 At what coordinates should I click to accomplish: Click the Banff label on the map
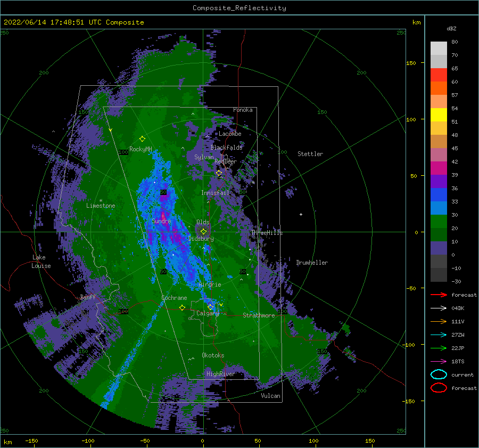point(88,297)
